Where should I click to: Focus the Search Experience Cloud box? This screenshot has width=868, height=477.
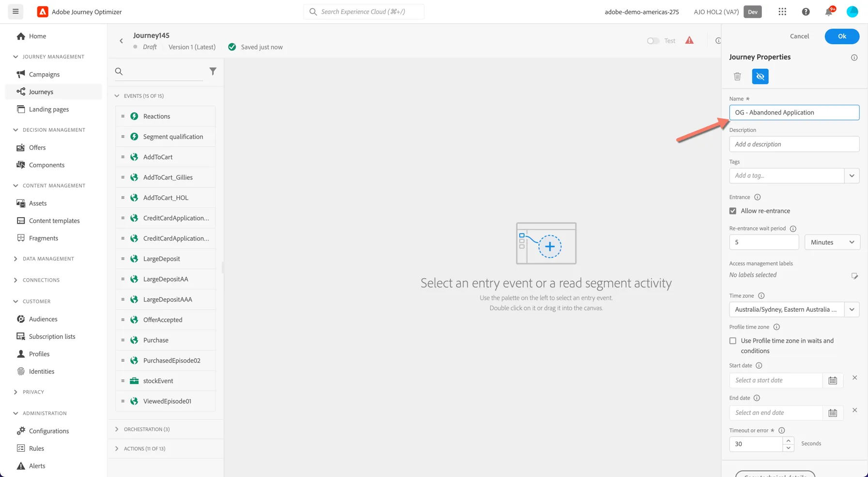tap(364, 12)
